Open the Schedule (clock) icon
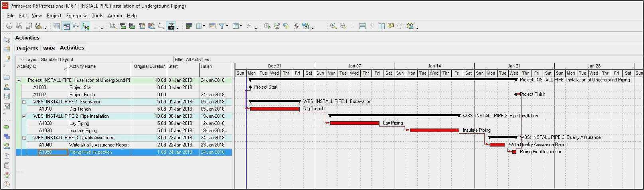This screenshot has width=644, height=190. click(267, 26)
